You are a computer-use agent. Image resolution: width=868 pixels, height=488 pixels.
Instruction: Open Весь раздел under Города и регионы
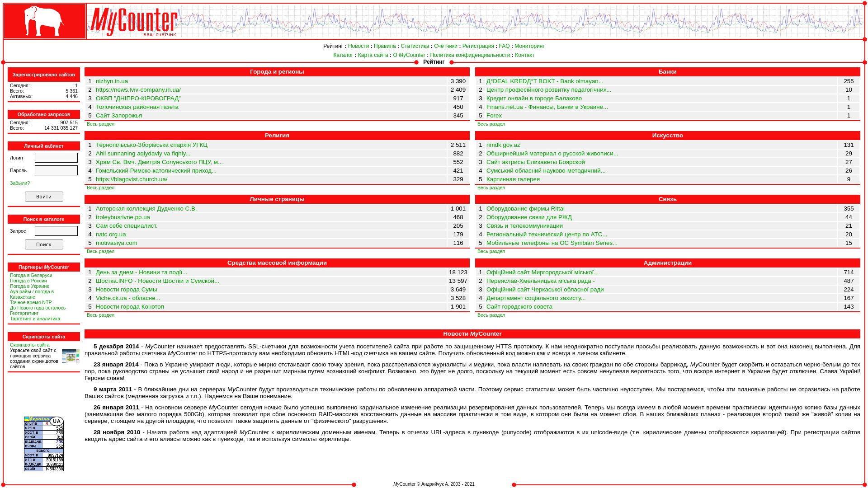tap(100, 124)
